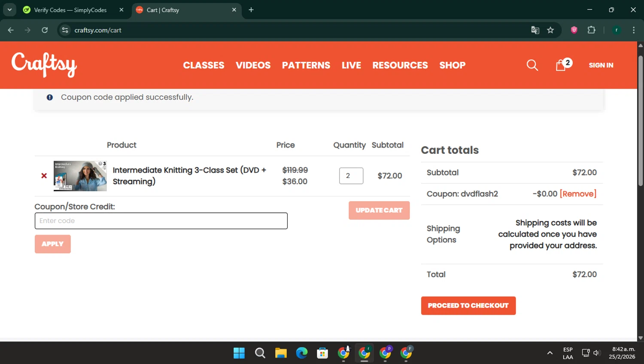Click the Remove link for coupon dvdflash2
Screen dimensions: 644x364
(x=578, y=194)
